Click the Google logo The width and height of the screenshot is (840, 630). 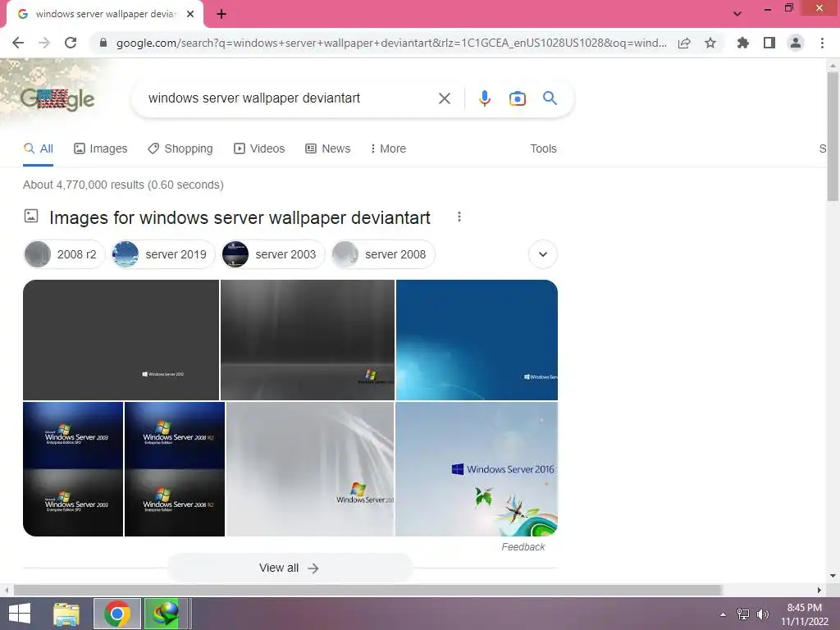57,99
